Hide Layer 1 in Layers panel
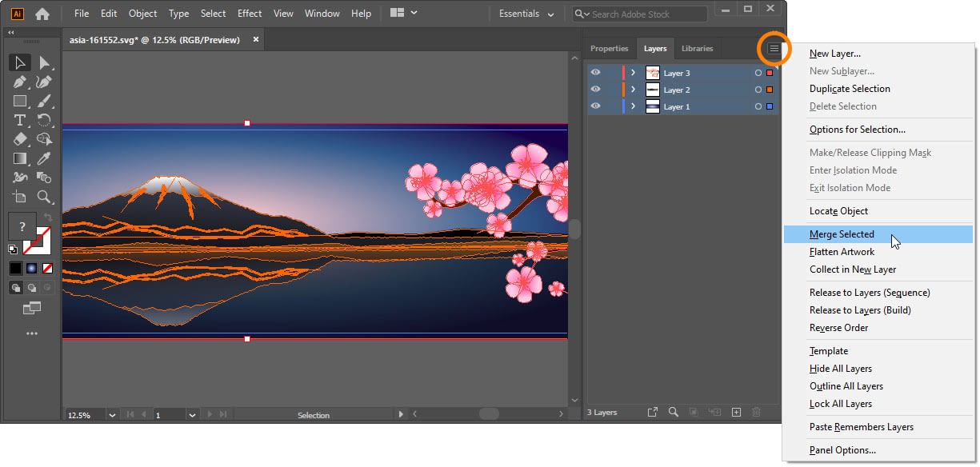 595,106
